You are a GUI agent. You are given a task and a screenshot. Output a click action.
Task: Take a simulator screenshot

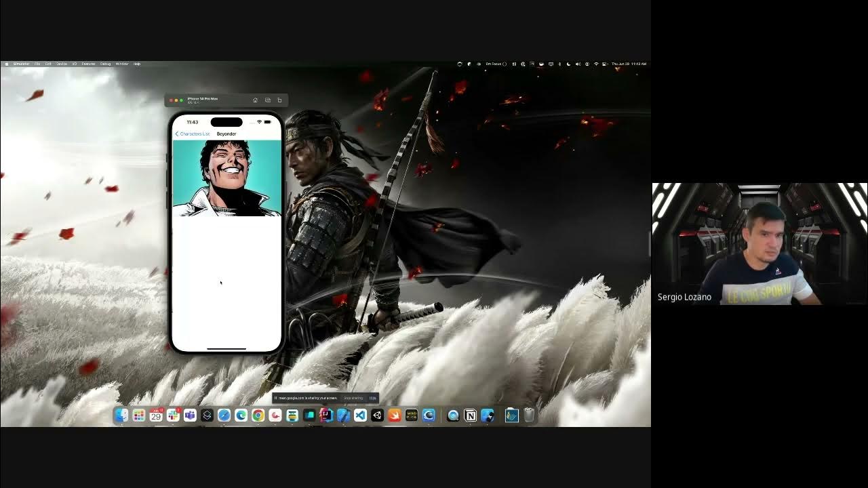point(268,100)
